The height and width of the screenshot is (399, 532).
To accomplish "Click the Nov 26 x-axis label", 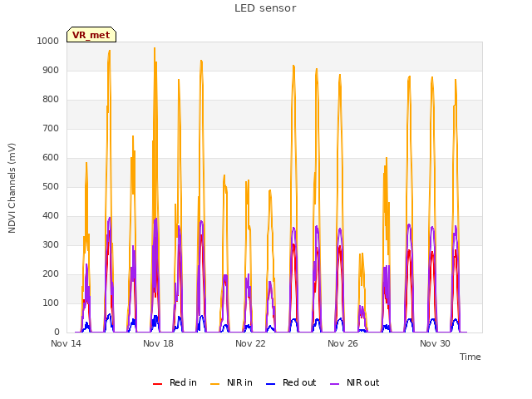I will click(x=342, y=343).
